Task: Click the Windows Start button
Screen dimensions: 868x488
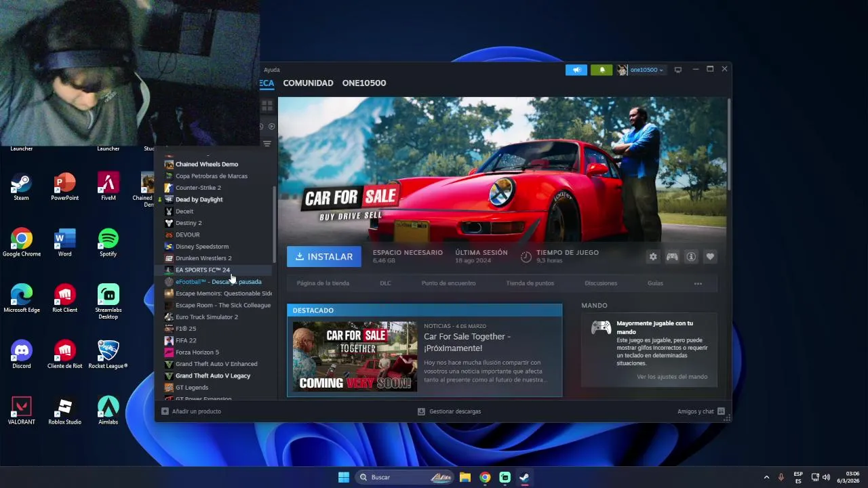Action: (x=344, y=477)
